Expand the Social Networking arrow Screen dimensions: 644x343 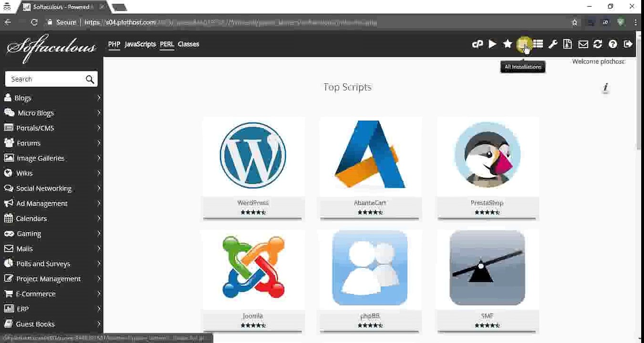99,188
